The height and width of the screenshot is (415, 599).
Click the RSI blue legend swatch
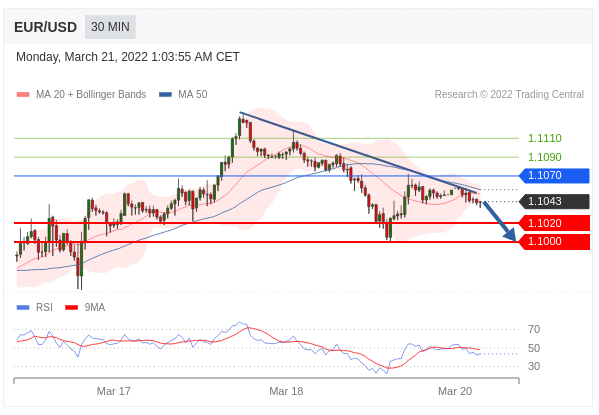click(x=23, y=308)
